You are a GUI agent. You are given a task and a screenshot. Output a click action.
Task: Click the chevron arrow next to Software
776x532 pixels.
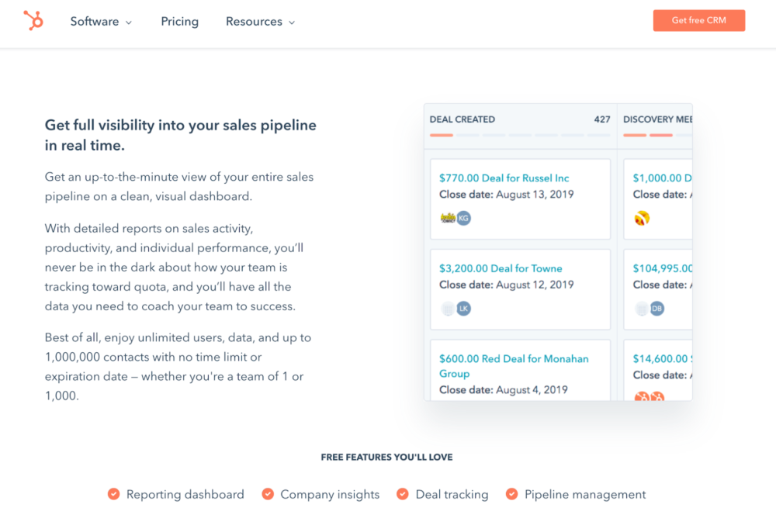[x=129, y=22]
